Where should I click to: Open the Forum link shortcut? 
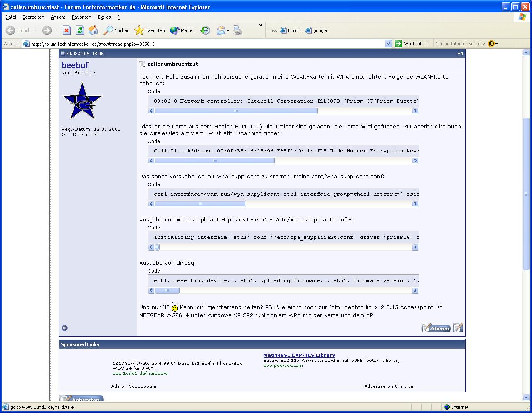[x=291, y=30]
